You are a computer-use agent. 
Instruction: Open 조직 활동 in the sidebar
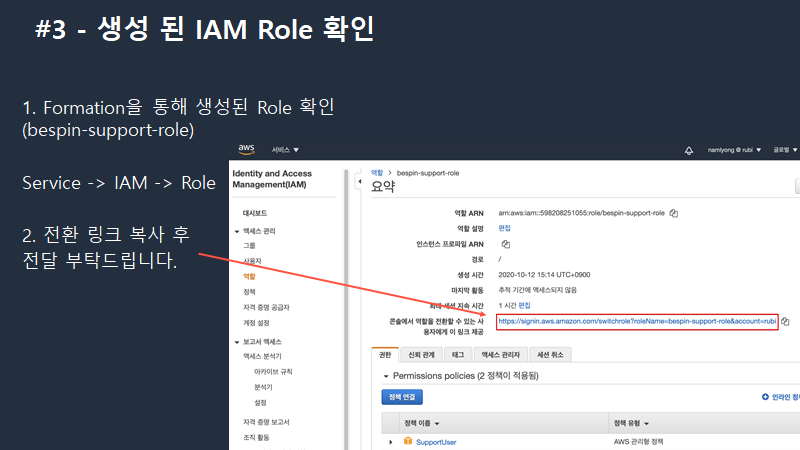[x=256, y=437]
